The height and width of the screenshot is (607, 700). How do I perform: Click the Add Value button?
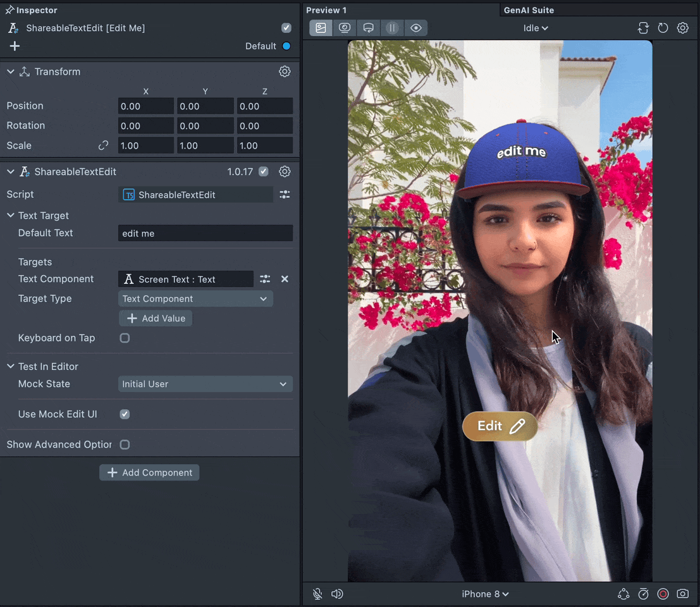(x=156, y=318)
